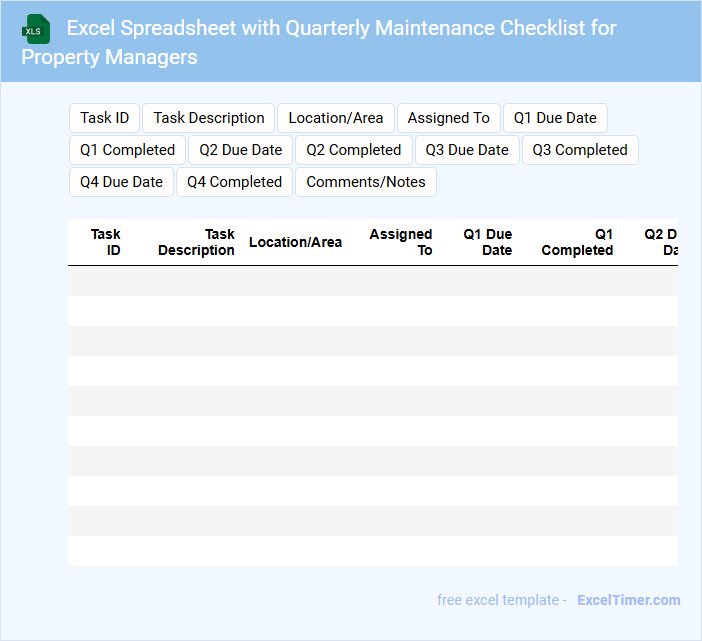Viewport: 702px width, 641px height.
Task: Select the Assigned To column header
Action: coord(401,242)
